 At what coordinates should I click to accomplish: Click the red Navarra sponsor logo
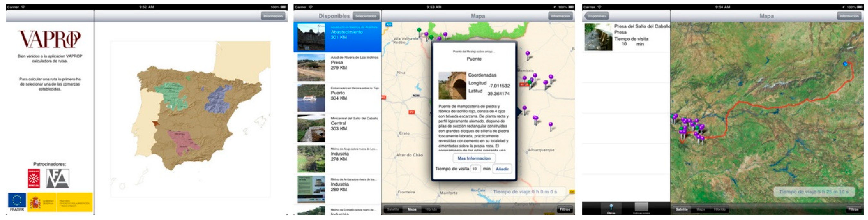coord(34,178)
